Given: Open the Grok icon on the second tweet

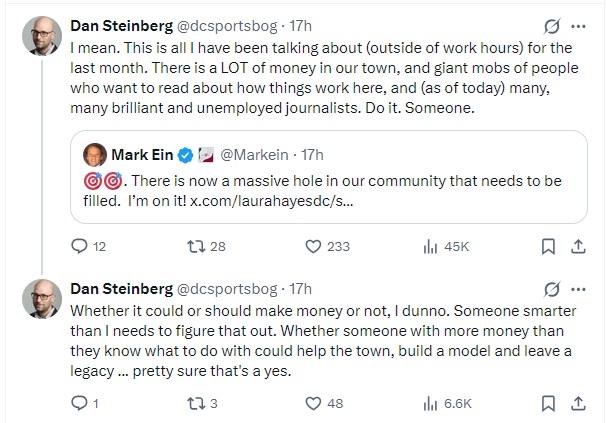Looking at the screenshot, I should pyautogui.click(x=548, y=291).
